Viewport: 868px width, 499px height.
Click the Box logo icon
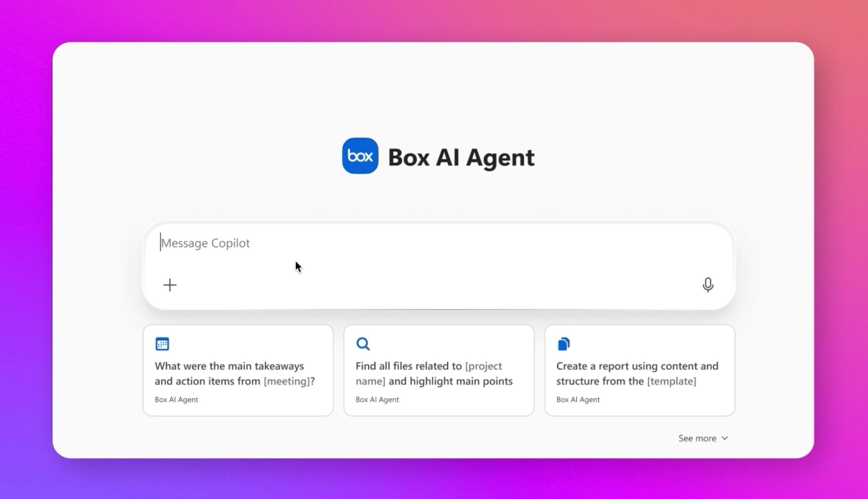pos(360,156)
